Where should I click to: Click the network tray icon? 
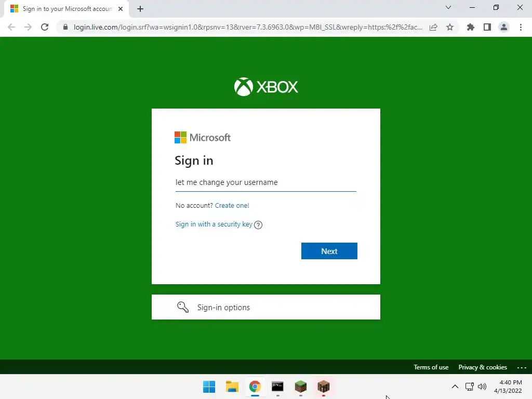pyautogui.click(x=470, y=387)
